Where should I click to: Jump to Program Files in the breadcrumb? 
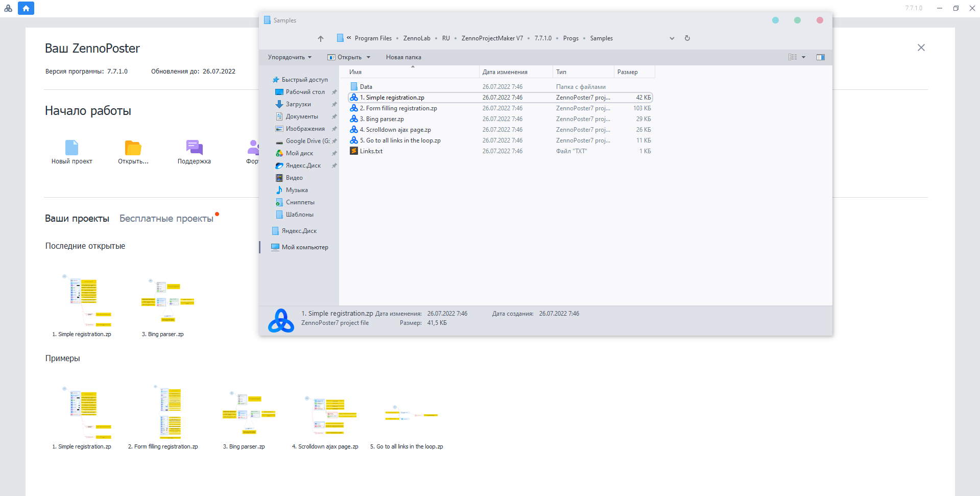tap(373, 38)
